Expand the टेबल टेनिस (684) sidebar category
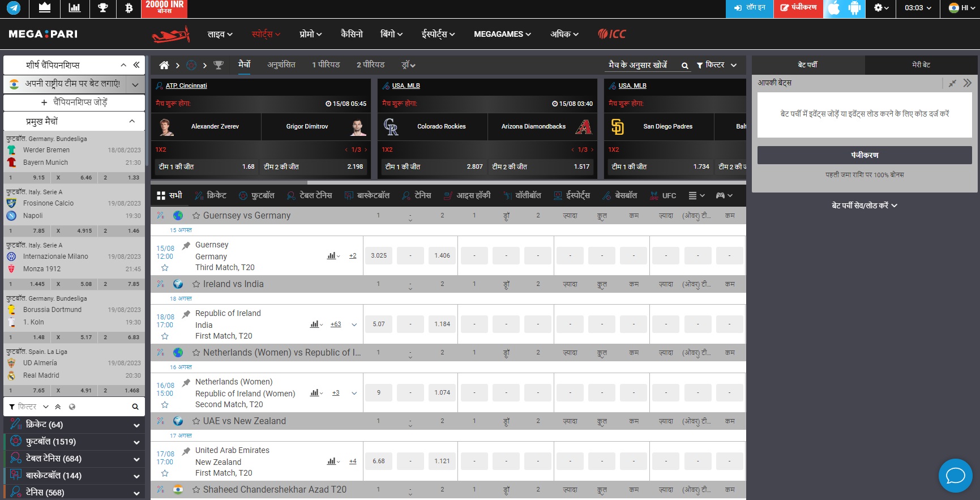 coord(74,459)
